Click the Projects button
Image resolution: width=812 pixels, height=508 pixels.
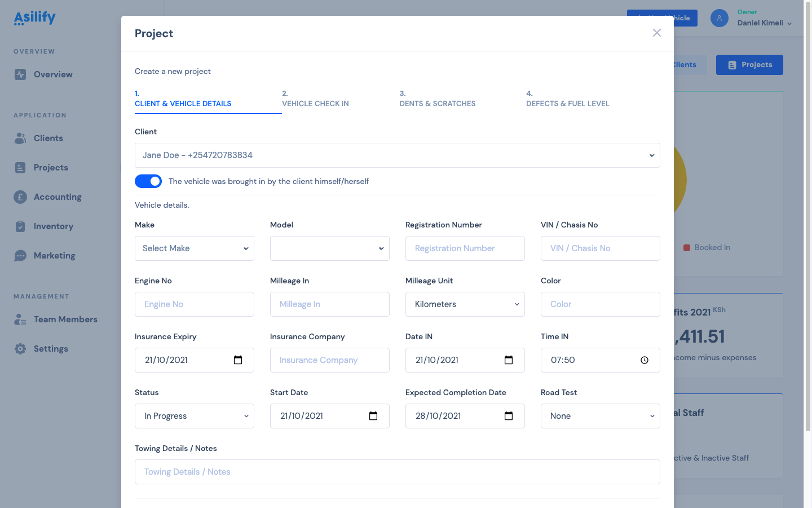(x=749, y=65)
